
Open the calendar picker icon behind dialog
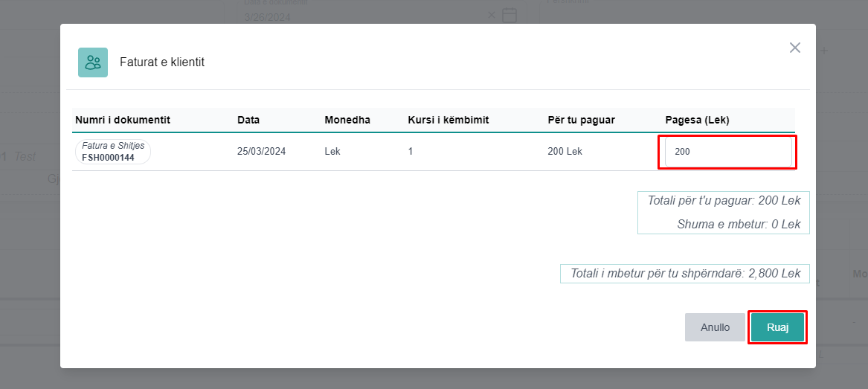point(509,15)
